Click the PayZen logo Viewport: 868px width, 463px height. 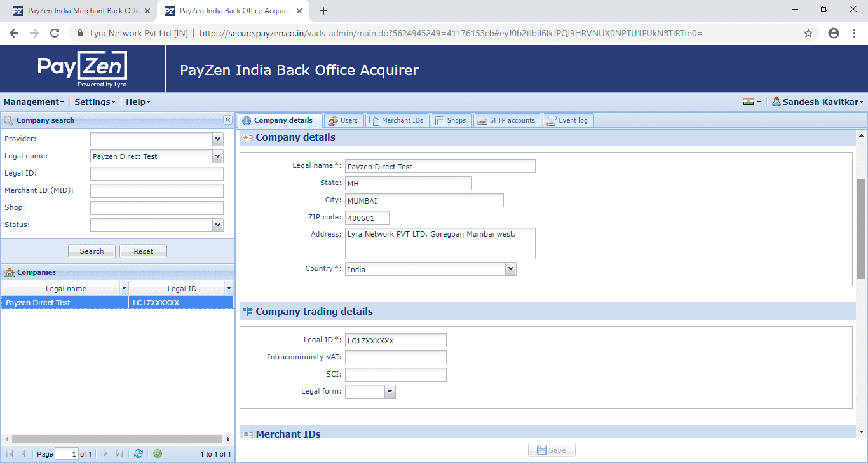[x=83, y=69]
